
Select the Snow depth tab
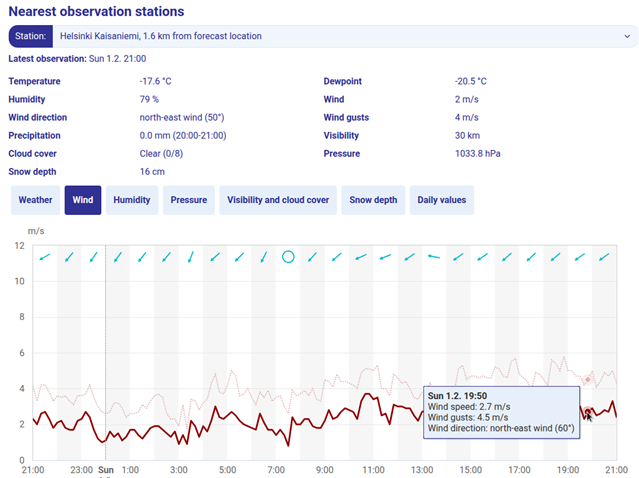(373, 200)
